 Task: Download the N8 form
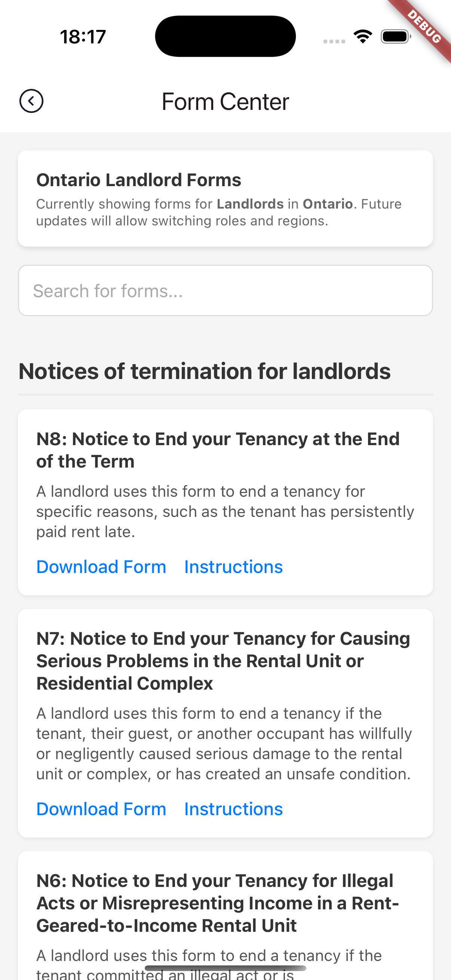pos(101,567)
